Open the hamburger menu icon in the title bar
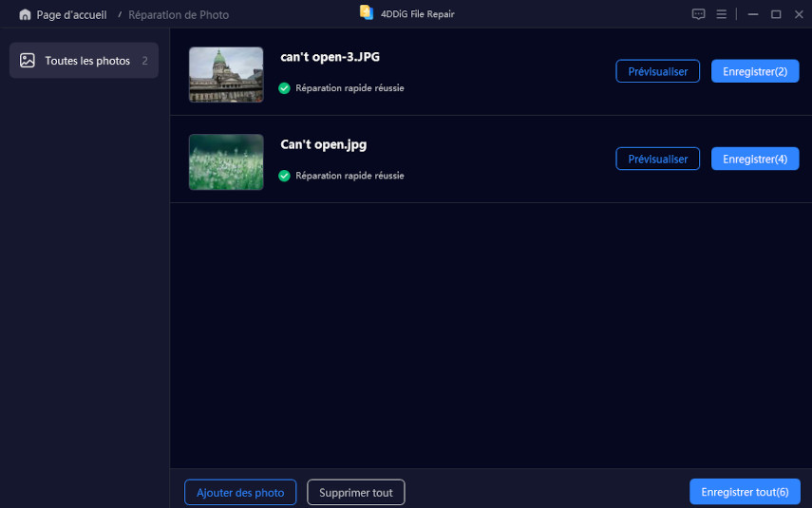This screenshot has width=812, height=508. pos(722,14)
